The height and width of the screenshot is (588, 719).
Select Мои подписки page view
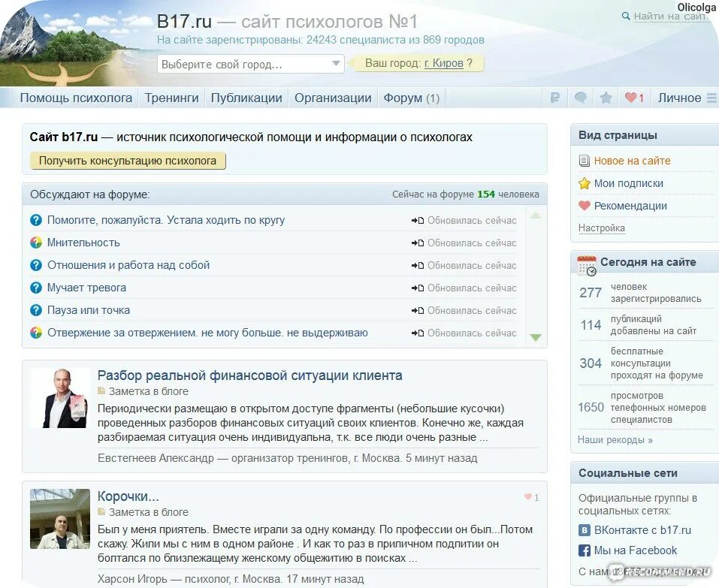(x=628, y=183)
